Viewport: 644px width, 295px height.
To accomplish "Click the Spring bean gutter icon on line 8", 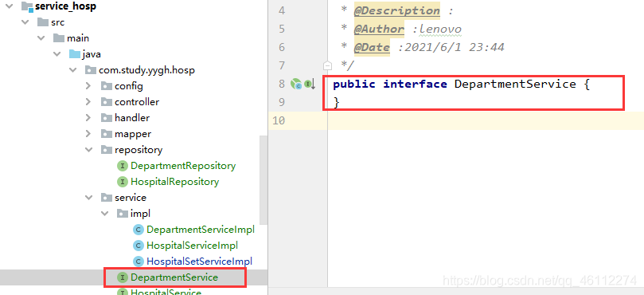I will click(296, 85).
